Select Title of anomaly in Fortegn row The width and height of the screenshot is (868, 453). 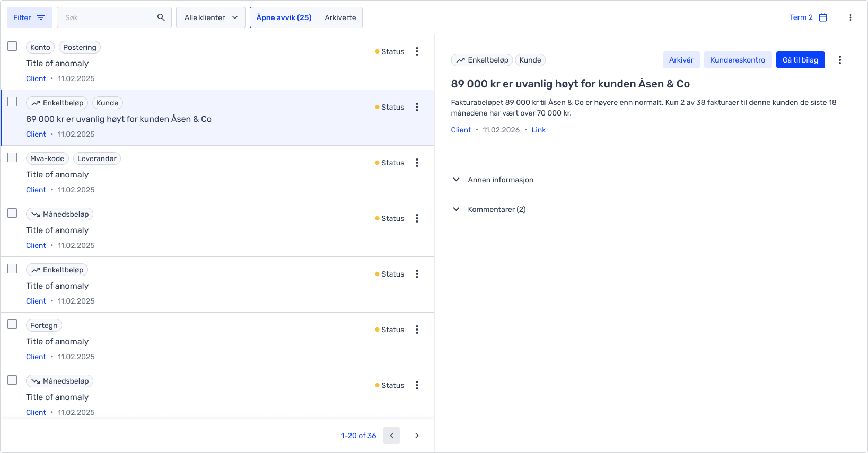[x=57, y=342]
